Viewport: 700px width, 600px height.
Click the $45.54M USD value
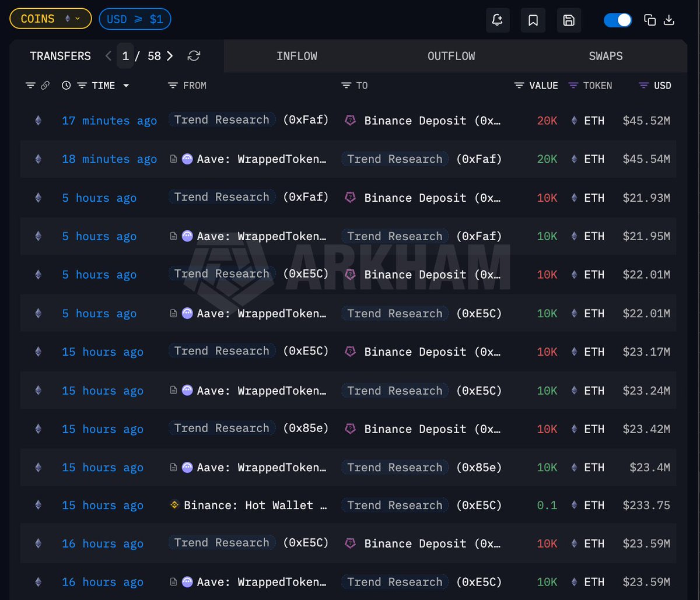[646, 159]
